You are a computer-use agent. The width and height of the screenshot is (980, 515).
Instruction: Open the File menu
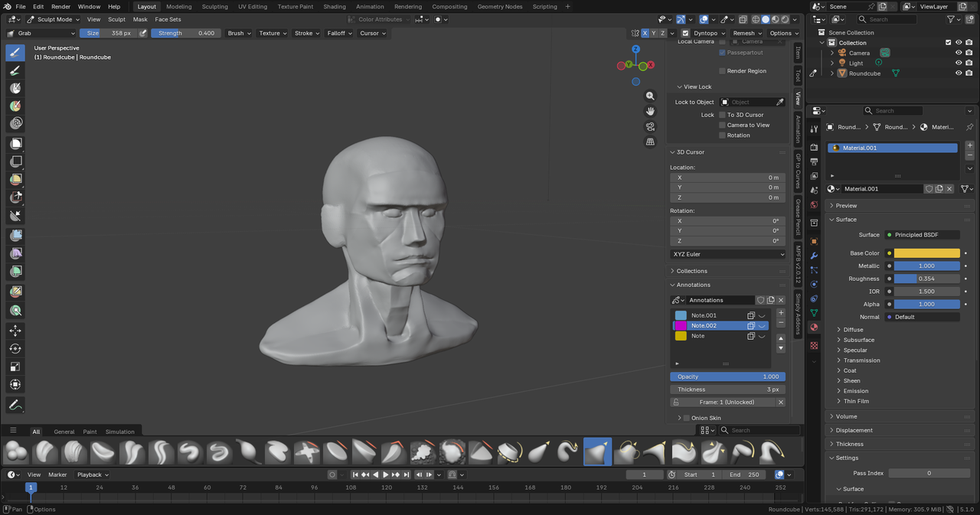20,6
